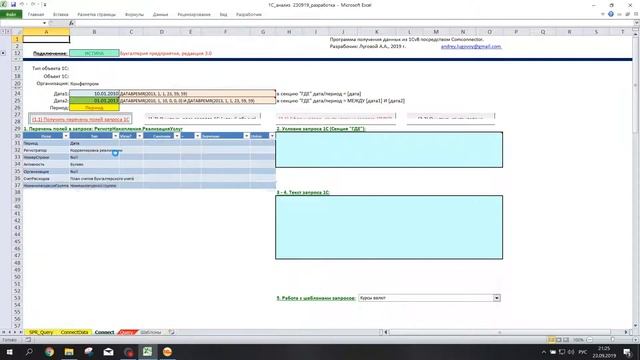Open the Разметка страницы ribbon tab
This screenshot has width=640, height=360.
tap(97, 14)
